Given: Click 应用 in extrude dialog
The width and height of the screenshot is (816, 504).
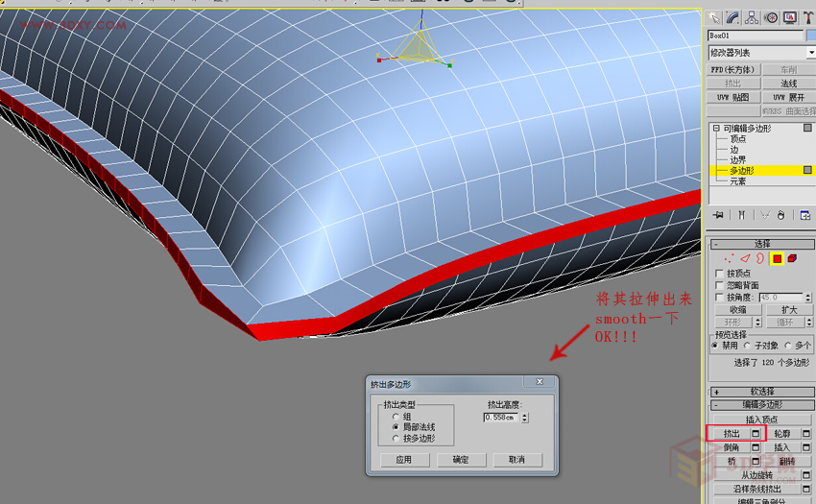Looking at the screenshot, I should coord(404,460).
